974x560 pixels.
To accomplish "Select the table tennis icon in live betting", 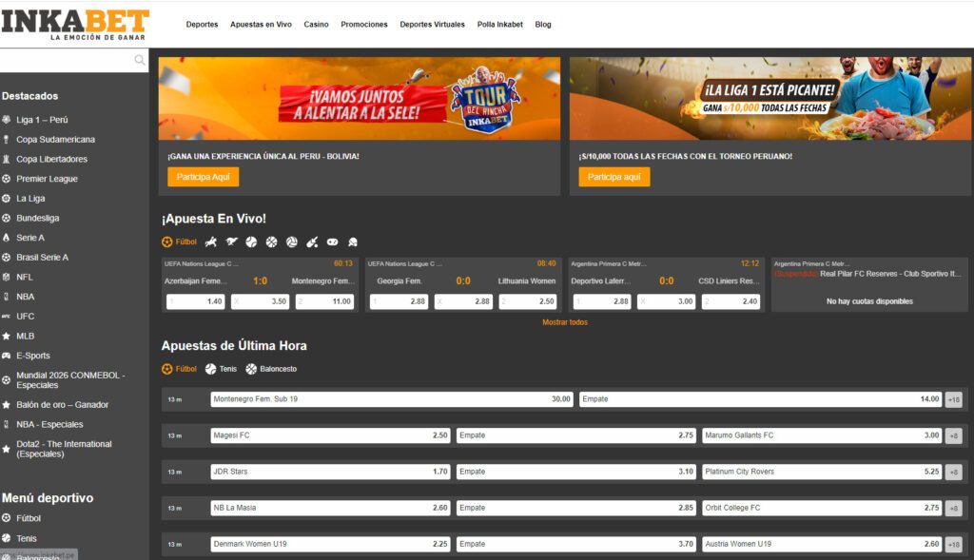I will [x=353, y=242].
